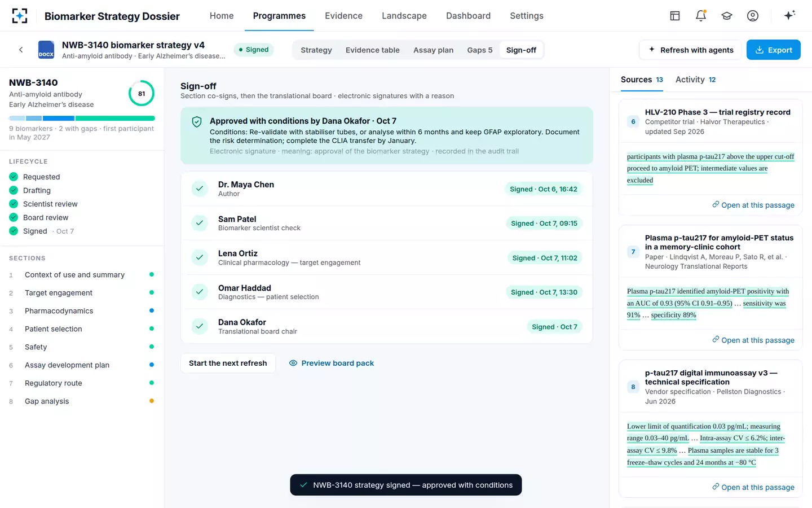Click 'Signed · Oct 7, 13:30' badge
Image resolution: width=812 pixels, height=508 pixels.
click(x=544, y=292)
